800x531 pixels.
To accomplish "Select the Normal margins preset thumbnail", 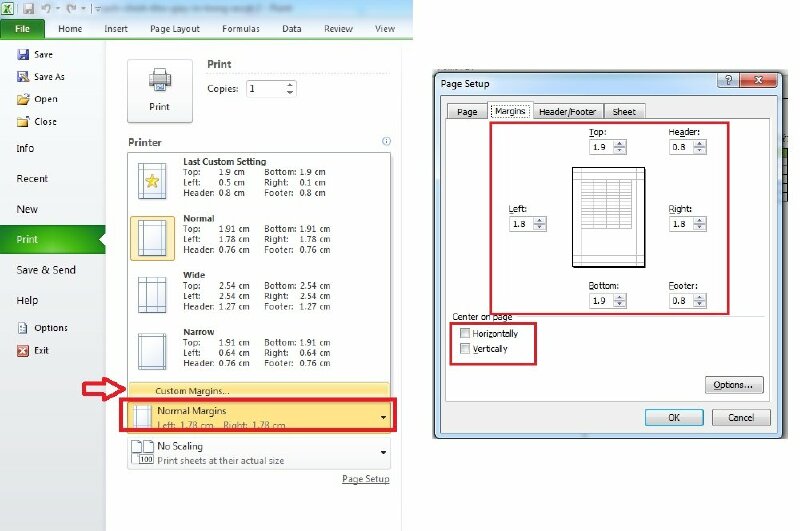I will pyautogui.click(x=152, y=238).
